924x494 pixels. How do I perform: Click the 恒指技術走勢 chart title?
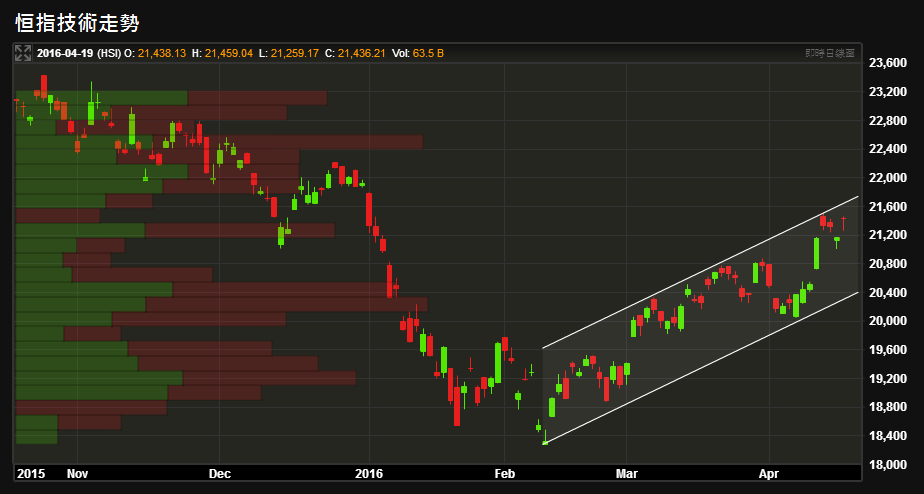[x=77, y=23]
